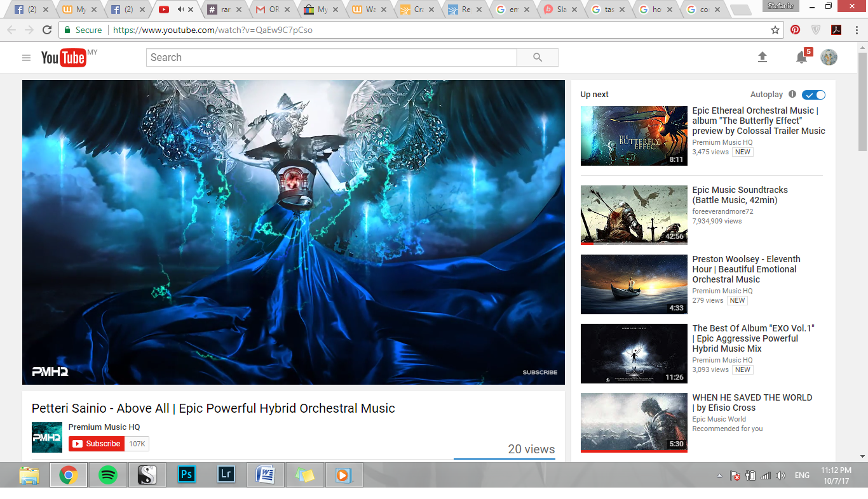Mute the YouTube tab via speaker icon
868x499 pixels.
tap(181, 10)
